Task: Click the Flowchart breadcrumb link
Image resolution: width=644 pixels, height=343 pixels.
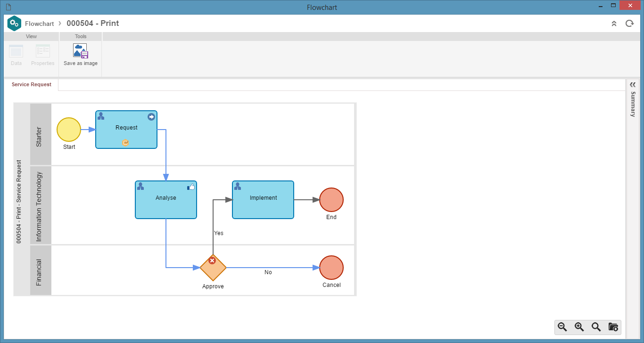Action: coord(40,24)
